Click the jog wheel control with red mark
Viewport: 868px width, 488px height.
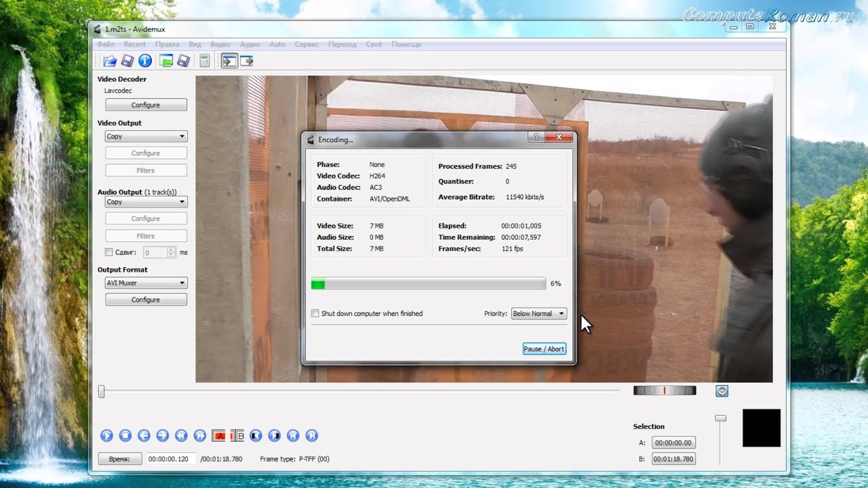[x=665, y=390]
